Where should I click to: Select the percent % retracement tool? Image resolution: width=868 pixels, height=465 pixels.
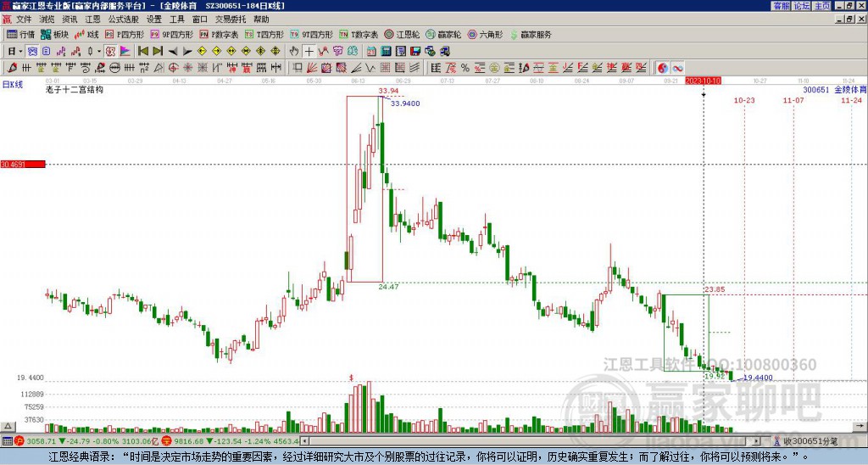(465, 68)
